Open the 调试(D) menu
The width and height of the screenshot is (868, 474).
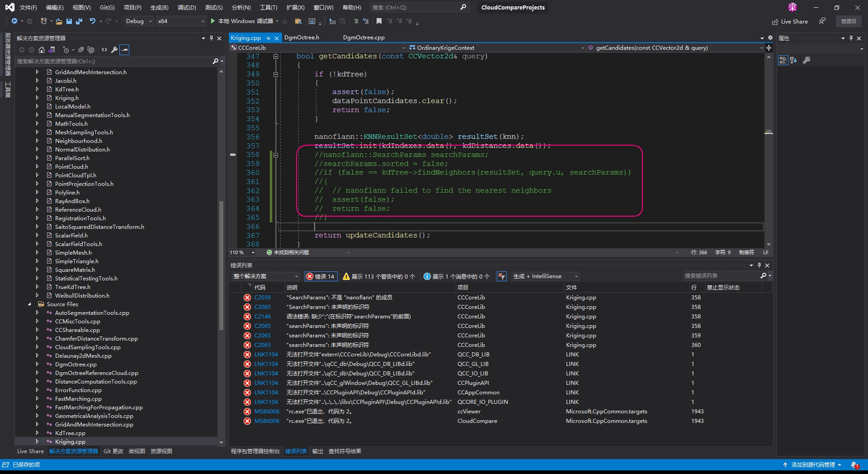coord(187,8)
